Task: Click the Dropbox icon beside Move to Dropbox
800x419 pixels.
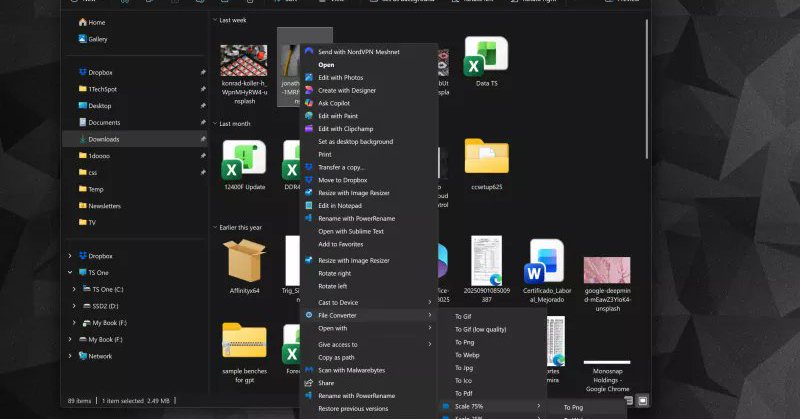Action: point(309,180)
